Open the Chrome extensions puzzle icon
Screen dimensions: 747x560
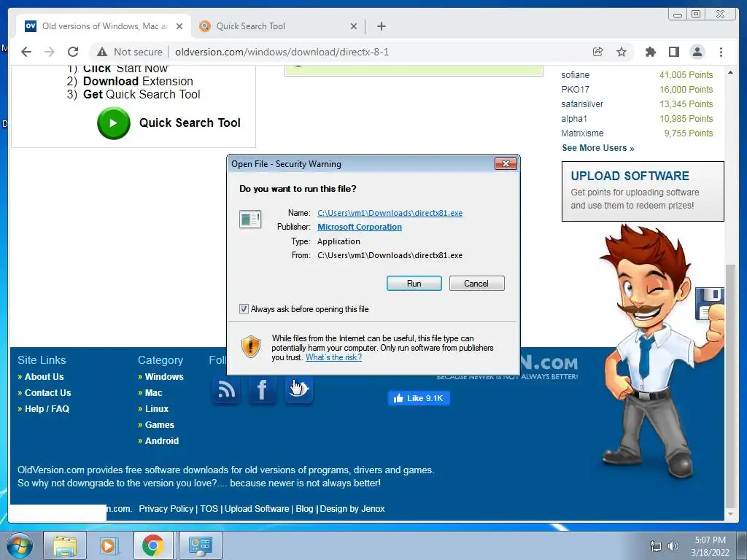650,52
